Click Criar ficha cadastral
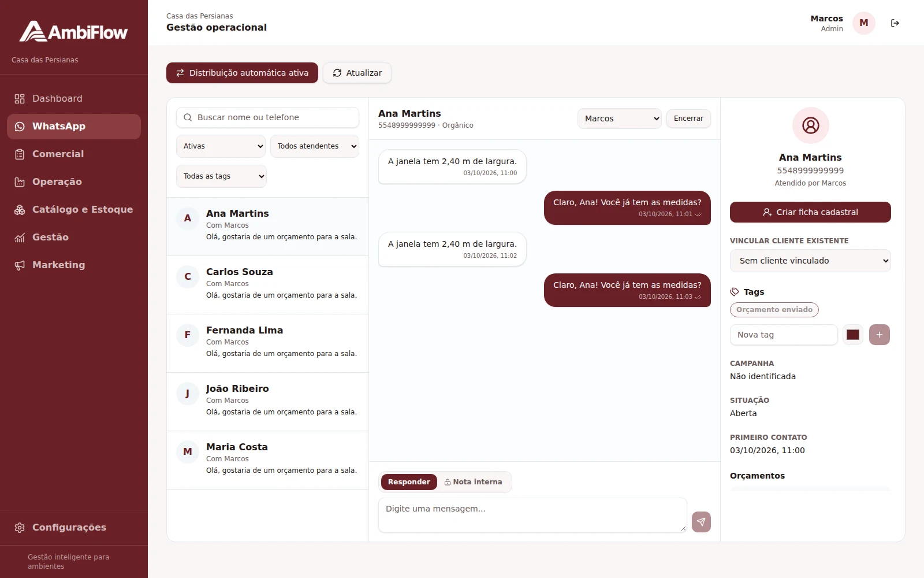This screenshot has height=578, width=924. point(810,212)
